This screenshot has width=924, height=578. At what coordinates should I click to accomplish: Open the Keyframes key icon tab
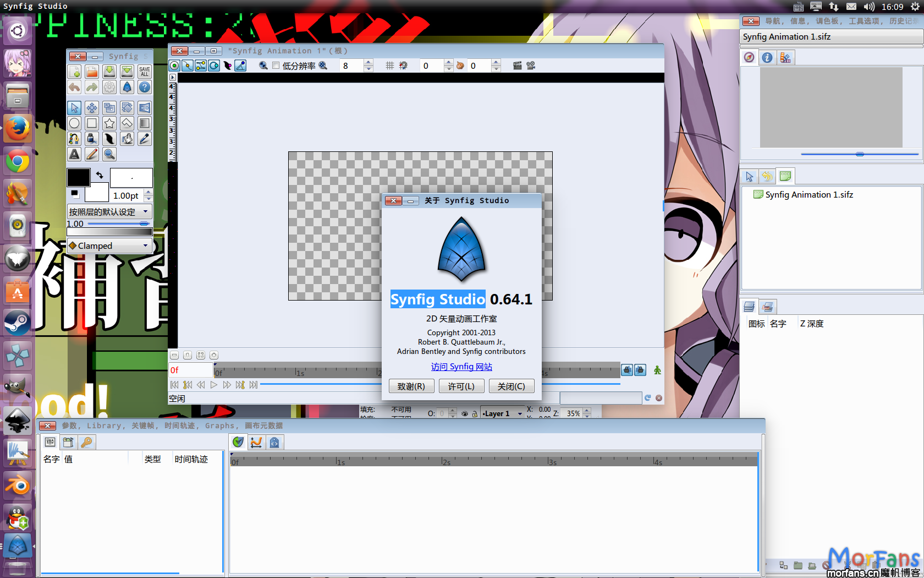86,442
